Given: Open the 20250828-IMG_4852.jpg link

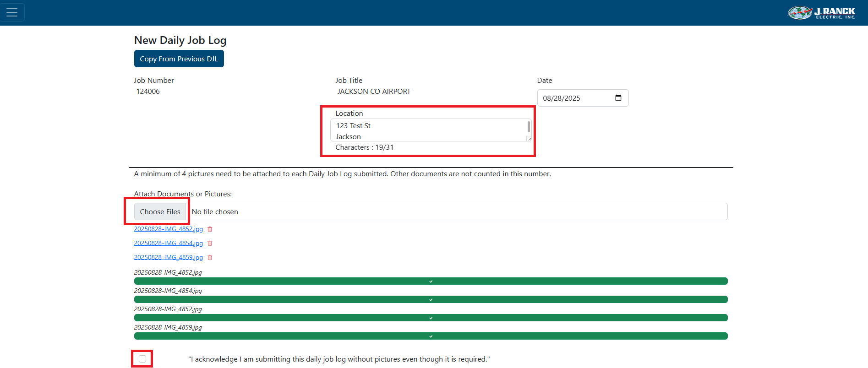Looking at the screenshot, I should click(168, 229).
